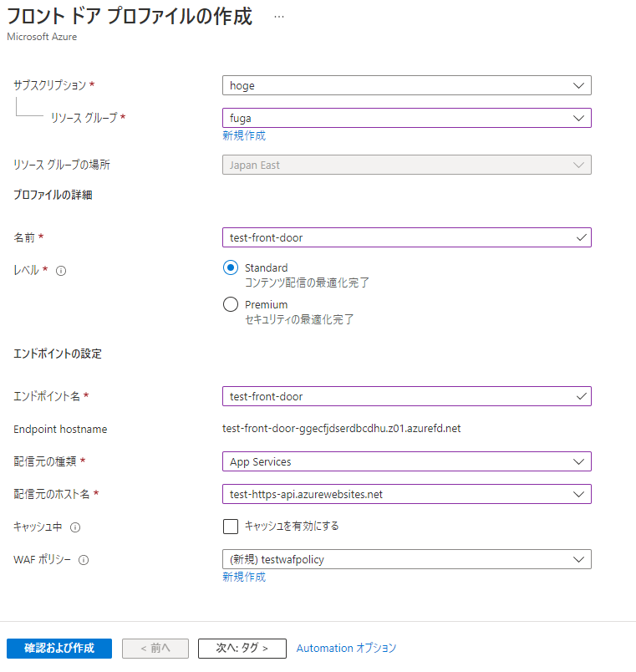Open the disabled Japan East location dropdown
This screenshot has height=672, width=636.
[407, 165]
